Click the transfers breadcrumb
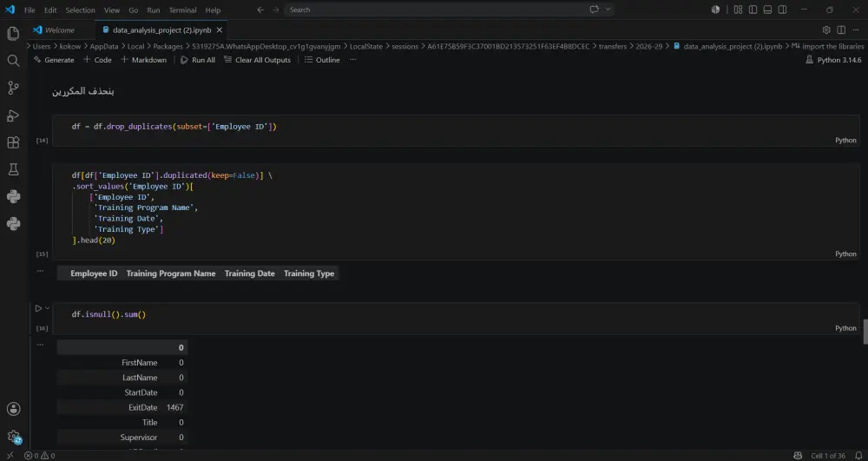868x461 pixels. tap(613, 47)
